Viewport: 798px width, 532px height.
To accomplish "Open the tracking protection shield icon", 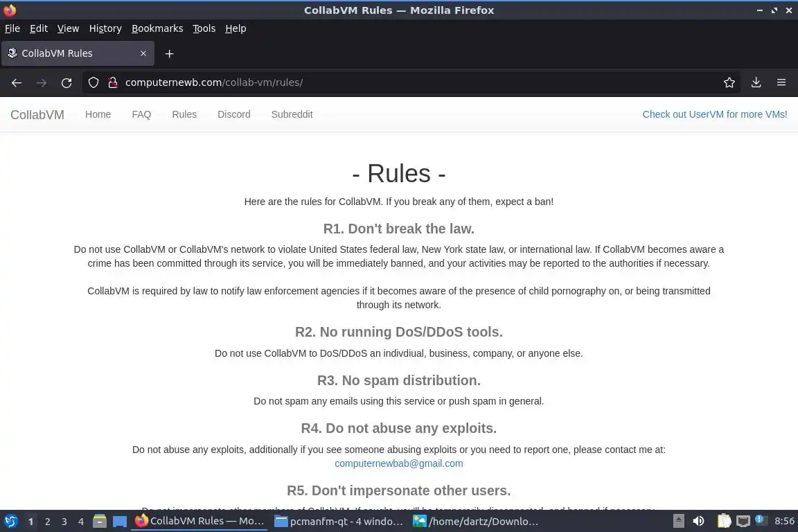I will (93, 82).
